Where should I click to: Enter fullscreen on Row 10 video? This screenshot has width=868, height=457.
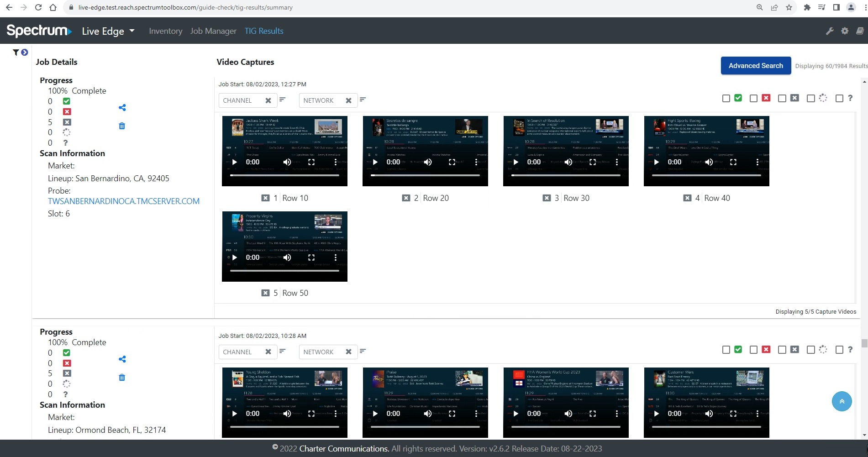pos(311,162)
